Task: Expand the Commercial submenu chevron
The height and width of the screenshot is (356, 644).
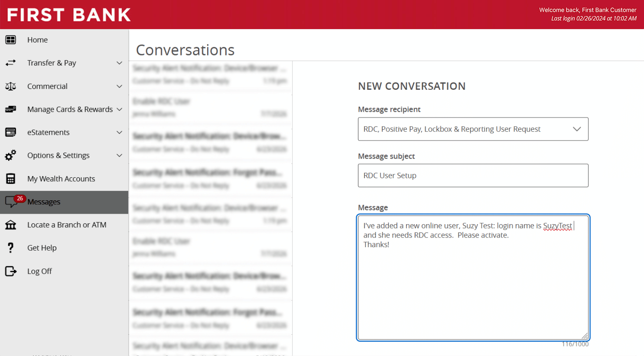Action: click(x=119, y=86)
